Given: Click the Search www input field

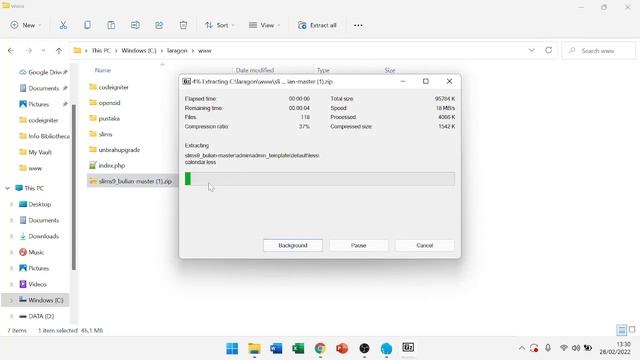Looking at the screenshot, I should 599,51.
